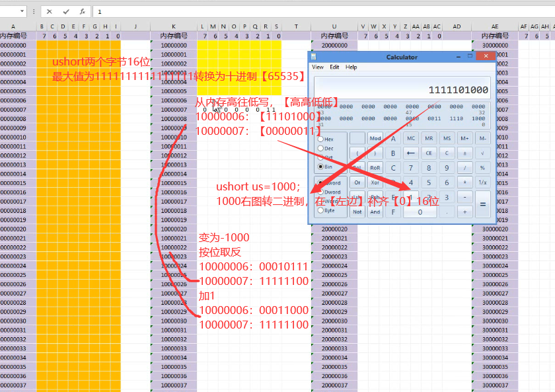Select the Bin radio button in Calculator
Screen dimensions: 555x392
pyautogui.click(x=320, y=167)
